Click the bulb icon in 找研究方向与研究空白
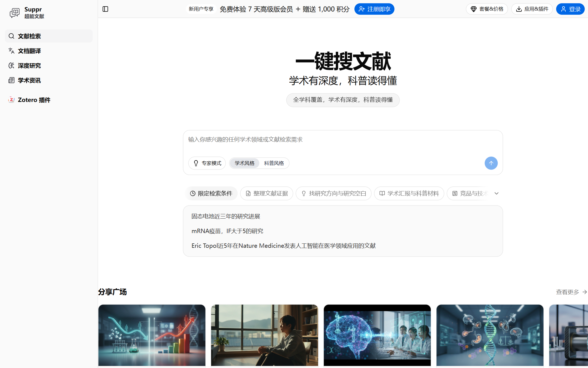 pos(304,193)
